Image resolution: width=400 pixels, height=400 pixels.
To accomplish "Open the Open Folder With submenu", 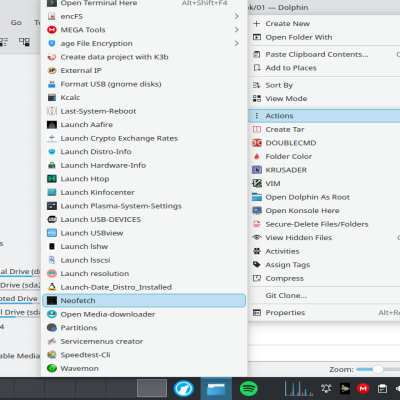I will (x=324, y=37).
